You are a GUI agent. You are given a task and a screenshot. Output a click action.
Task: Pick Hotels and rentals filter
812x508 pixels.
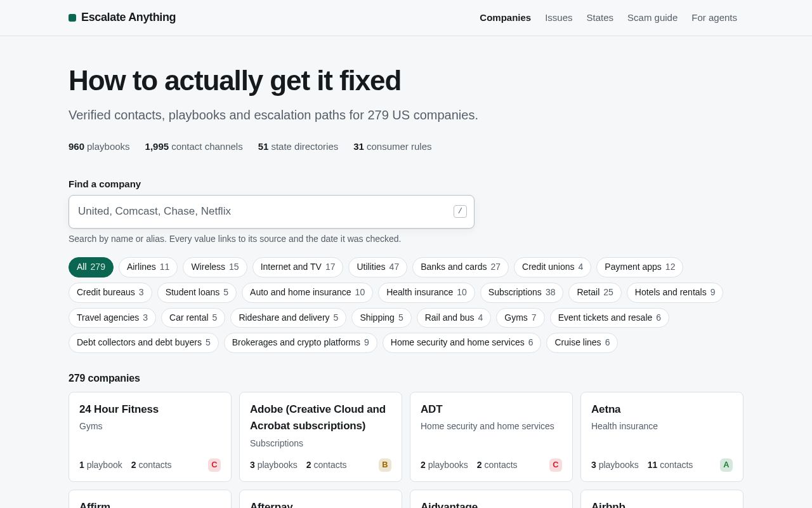(675, 293)
